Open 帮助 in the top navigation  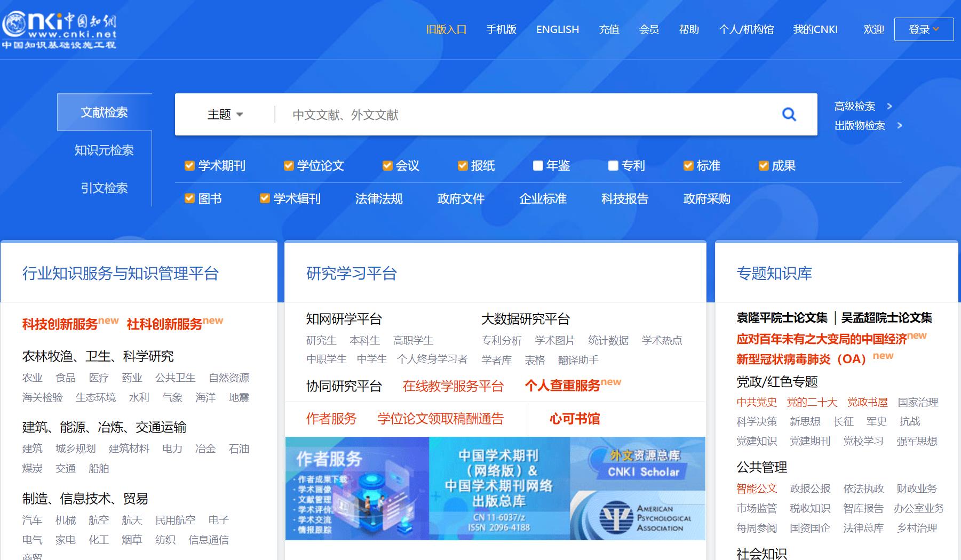(x=689, y=29)
